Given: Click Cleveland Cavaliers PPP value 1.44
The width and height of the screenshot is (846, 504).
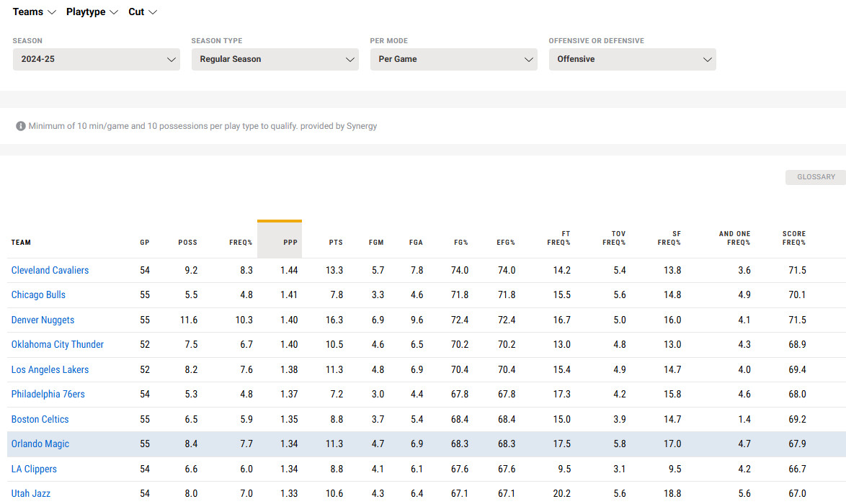Looking at the screenshot, I should (289, 271).
